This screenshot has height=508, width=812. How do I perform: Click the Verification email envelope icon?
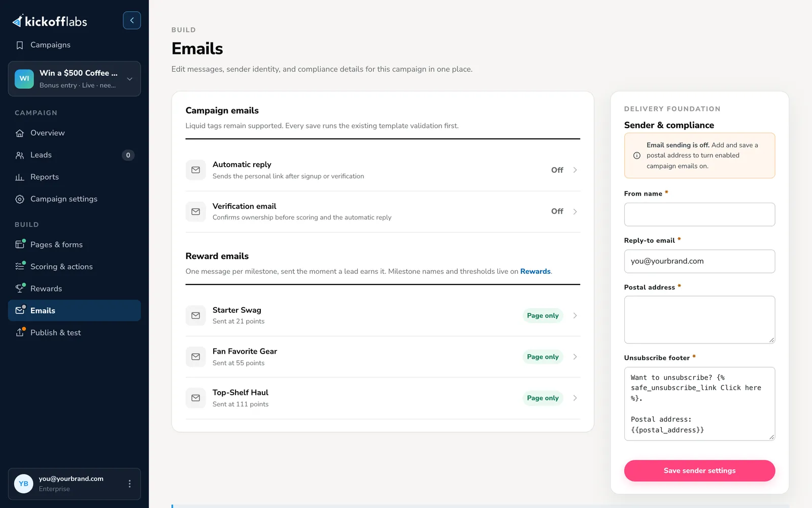click(x=195, y=211)
